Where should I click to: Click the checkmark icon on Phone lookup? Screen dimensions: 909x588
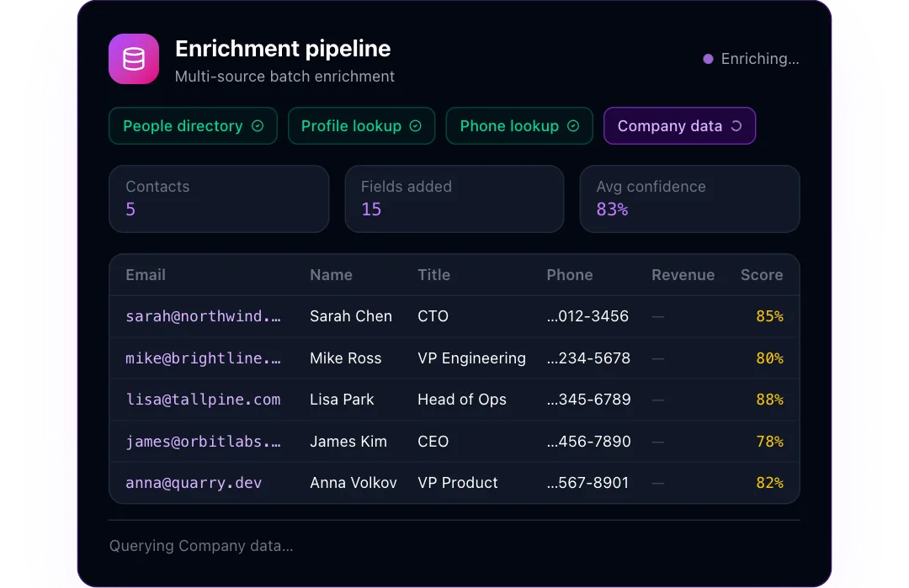point(573,125)
